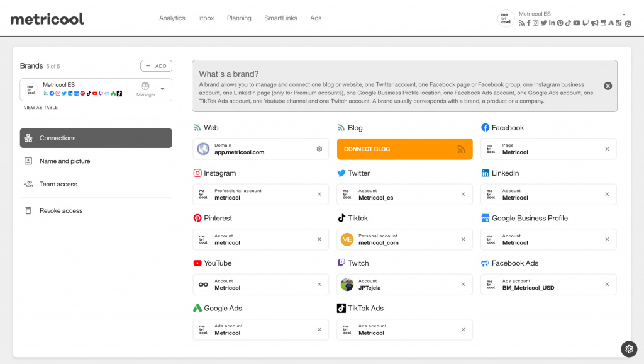
Task: Open the Inbox section
Action: [206, 18]
